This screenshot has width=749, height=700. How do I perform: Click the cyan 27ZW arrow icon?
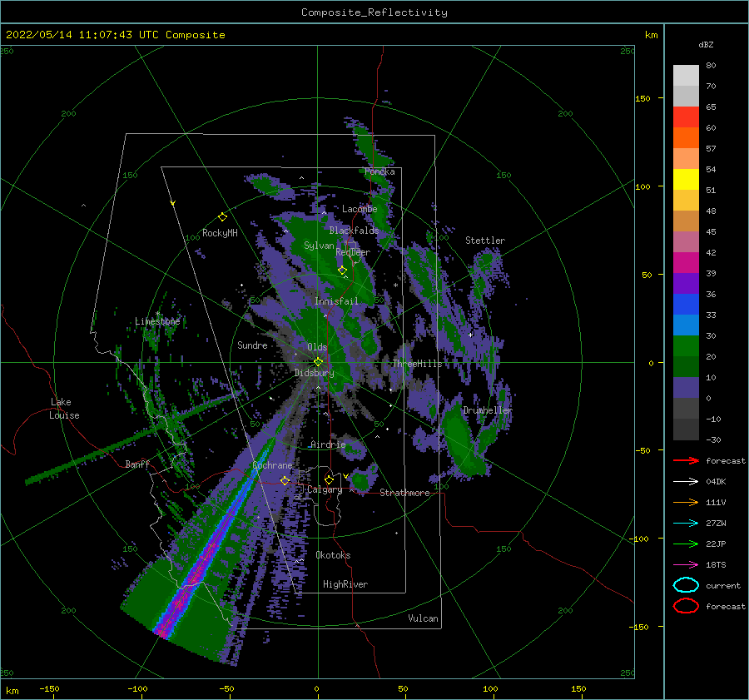pyautogui.click(x=686, y=524)
